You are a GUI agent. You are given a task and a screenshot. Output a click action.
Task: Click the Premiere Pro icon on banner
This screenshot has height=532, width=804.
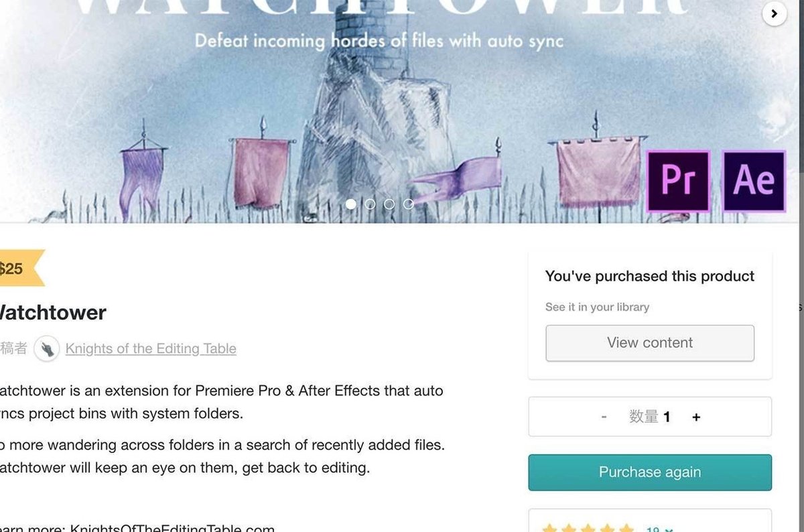pyautogui.click(x=677, y=181)
